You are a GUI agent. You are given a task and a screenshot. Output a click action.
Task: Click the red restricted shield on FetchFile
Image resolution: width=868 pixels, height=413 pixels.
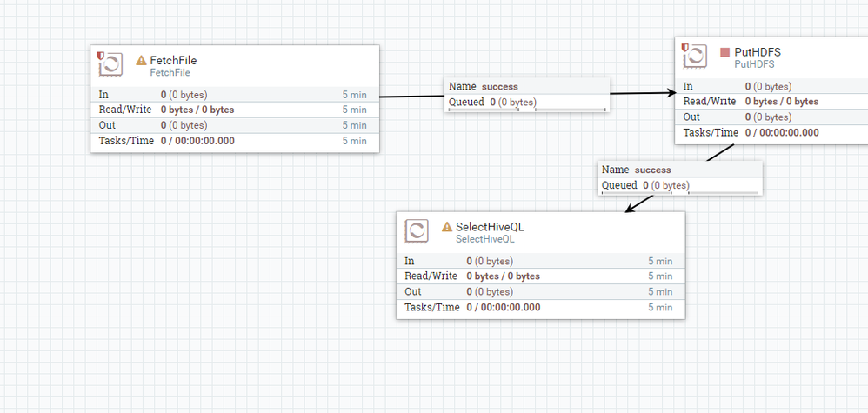click(102, 55)
